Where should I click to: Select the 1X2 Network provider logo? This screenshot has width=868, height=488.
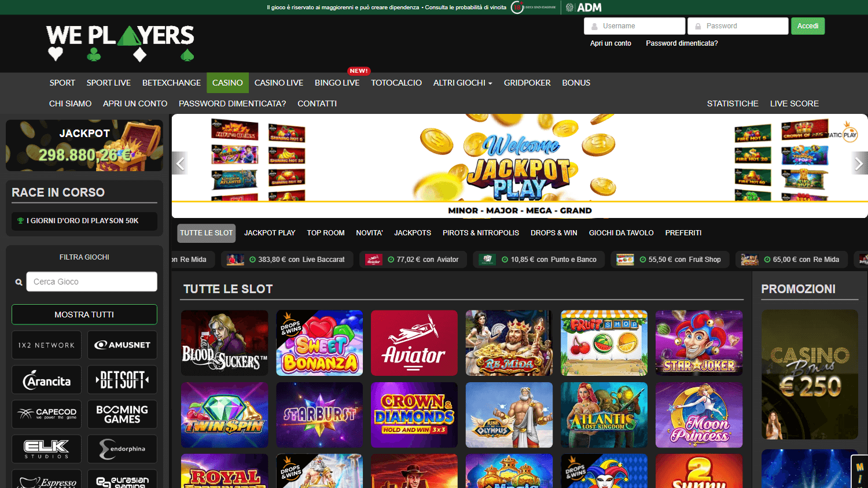coord(47,345)
